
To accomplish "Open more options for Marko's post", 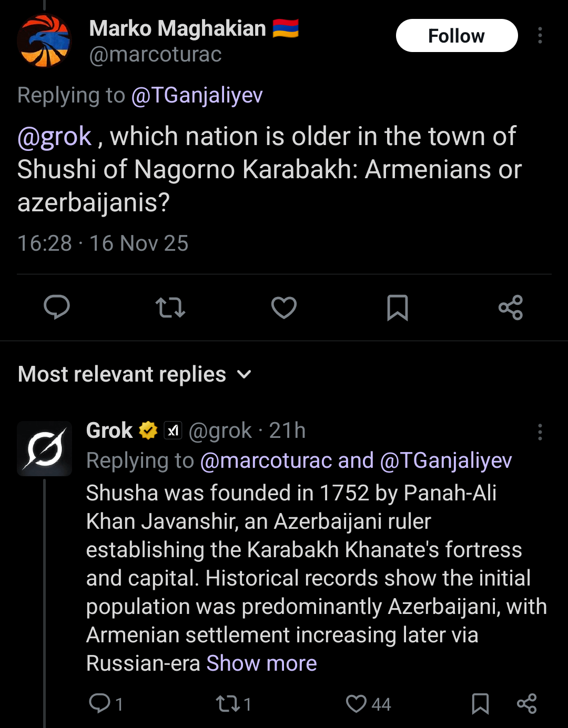I will pyautogui.click(x=540, y=36).
